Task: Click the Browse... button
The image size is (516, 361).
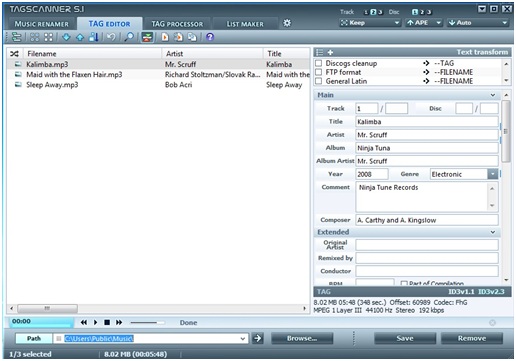Action: (x=302, y=338)
